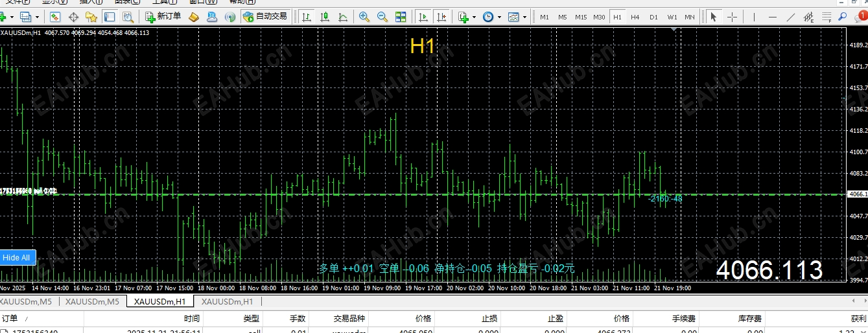Toggle chart auto scroll icon
The image size is (868, 333).
click(x=423, y=16)
